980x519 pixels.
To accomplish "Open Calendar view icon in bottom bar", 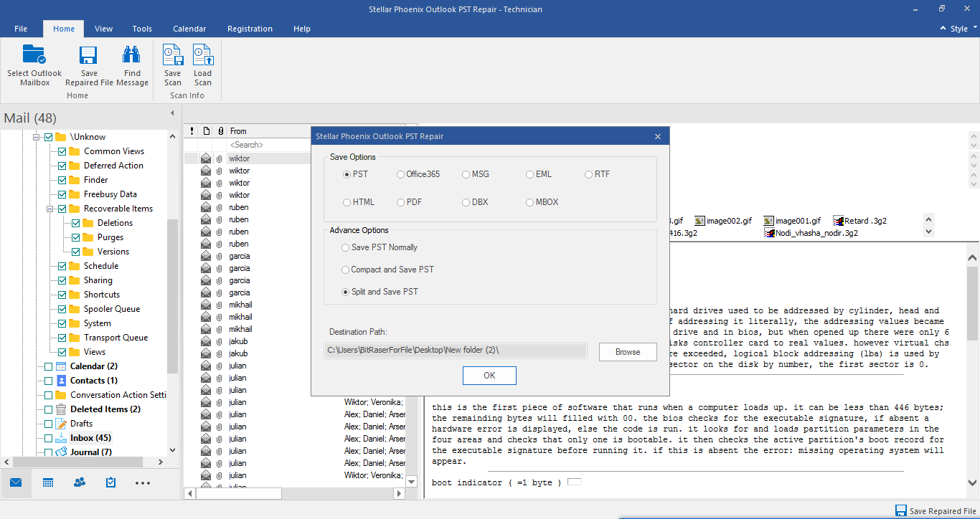I will (48, 482).
